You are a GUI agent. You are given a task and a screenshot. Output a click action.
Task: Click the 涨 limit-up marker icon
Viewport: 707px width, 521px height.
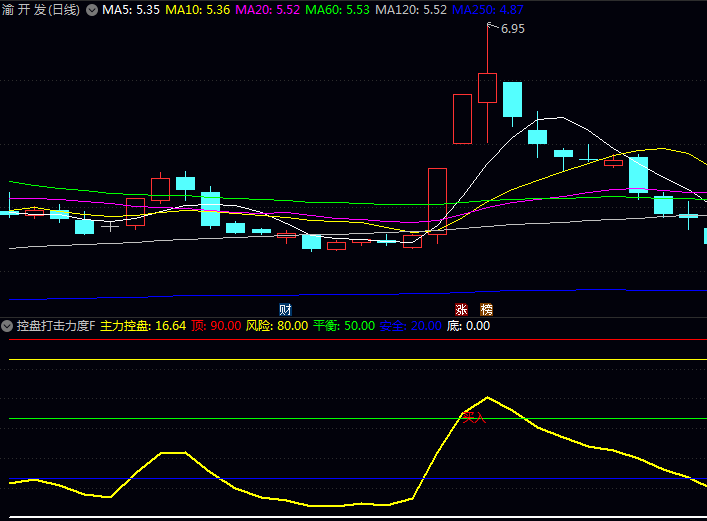(461, 309)
